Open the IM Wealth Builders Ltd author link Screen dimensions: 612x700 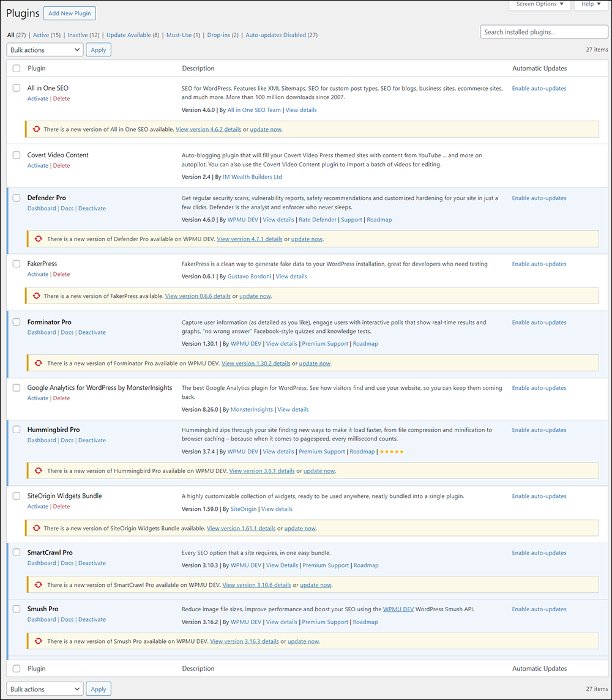tap(252, 177)
